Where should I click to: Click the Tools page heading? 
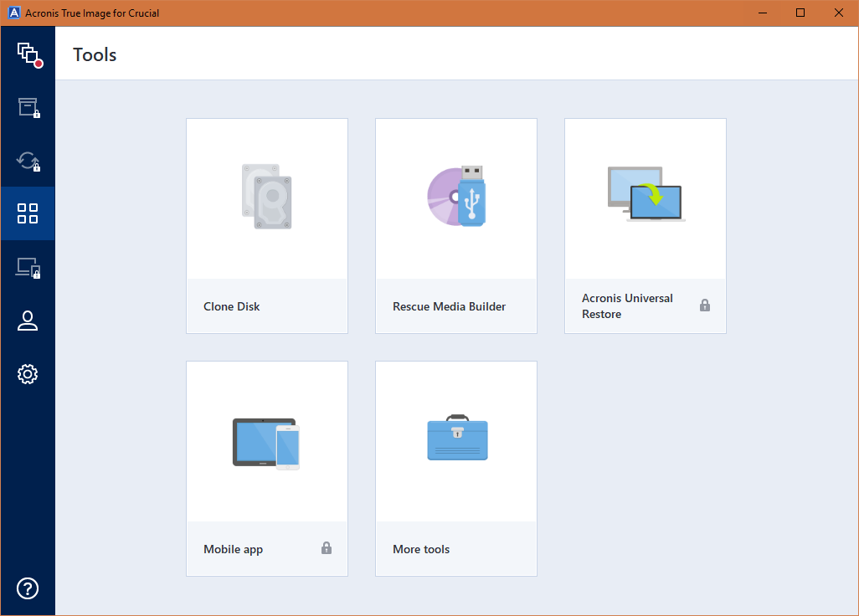click(95, 54)
